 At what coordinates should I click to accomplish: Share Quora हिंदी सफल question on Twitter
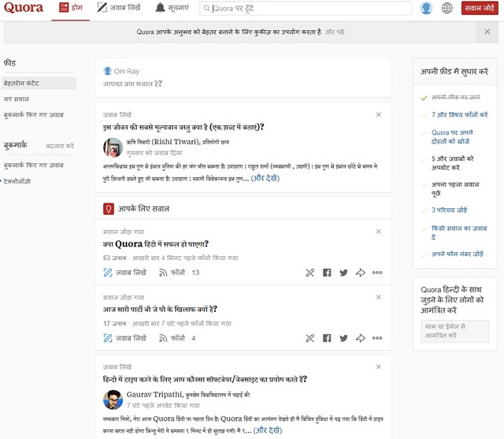coord(343,273)
